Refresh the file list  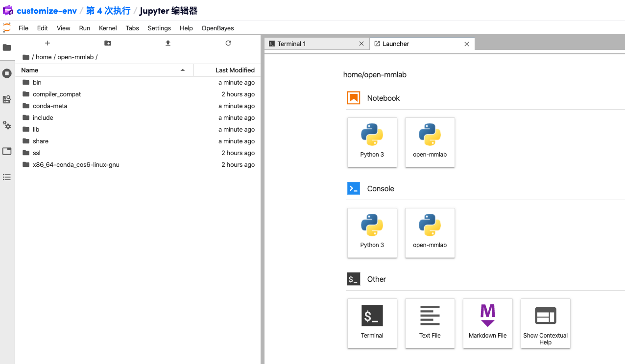click(228, 43)
